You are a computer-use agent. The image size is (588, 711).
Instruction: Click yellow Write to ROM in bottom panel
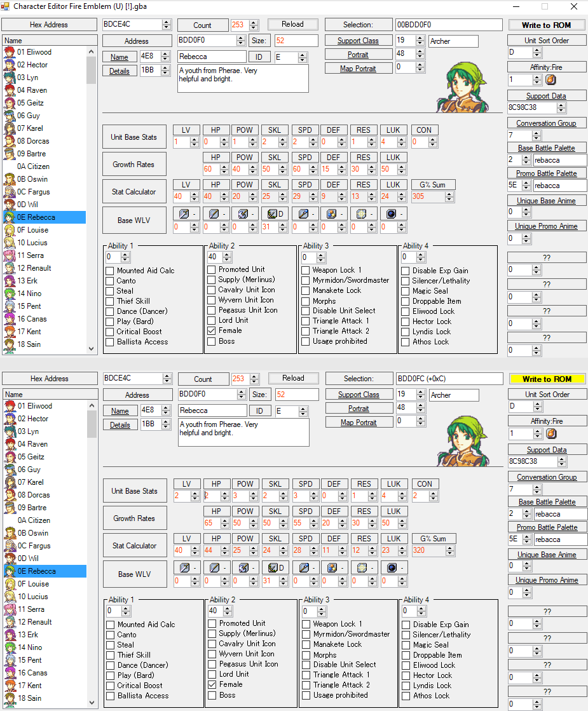point(547,379)
